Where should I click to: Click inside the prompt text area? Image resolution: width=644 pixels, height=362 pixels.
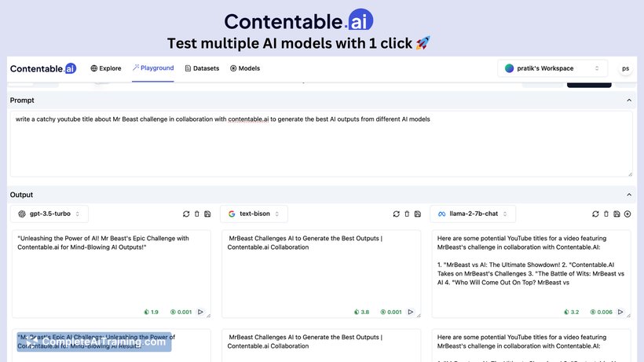[x=321, y=144]
